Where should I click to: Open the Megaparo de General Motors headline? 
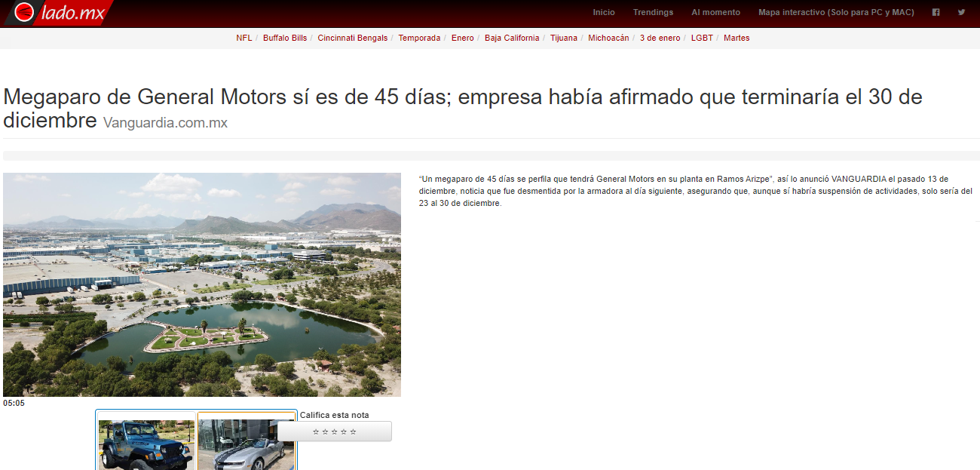[x=463, y=108]
